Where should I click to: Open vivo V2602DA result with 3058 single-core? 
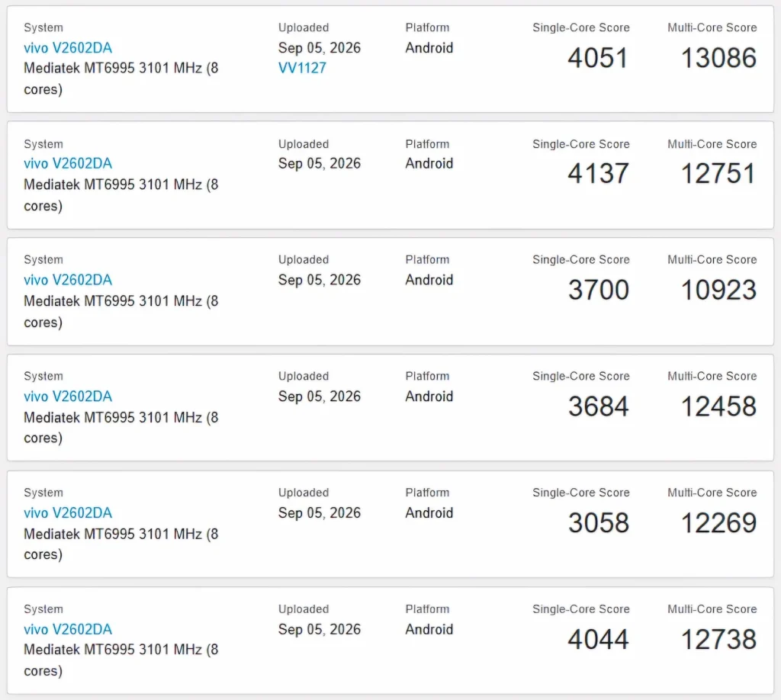pos(68,513)
